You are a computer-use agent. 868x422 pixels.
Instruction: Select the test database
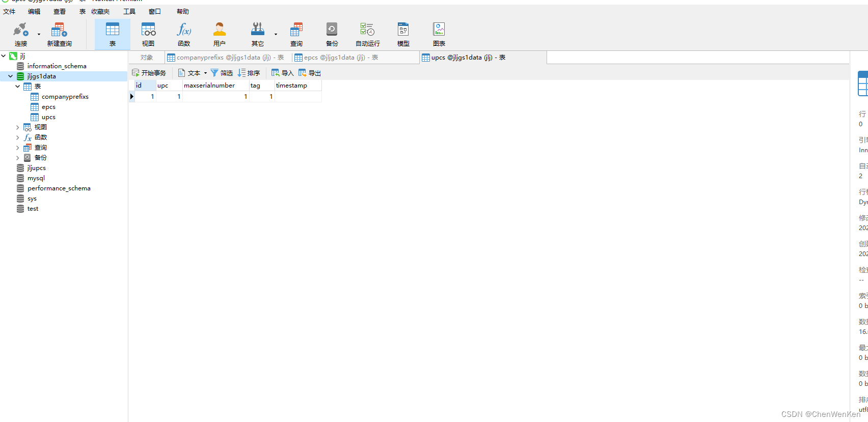click(33, 209)
